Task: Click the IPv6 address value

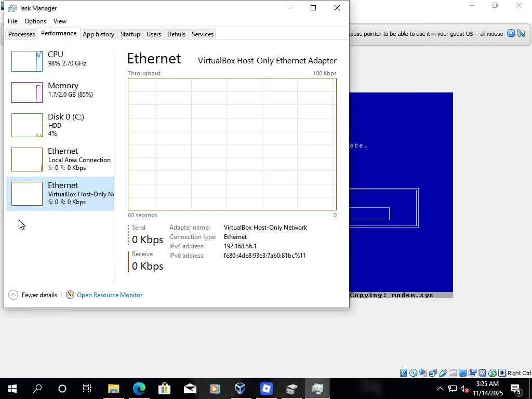Action: 264,256
